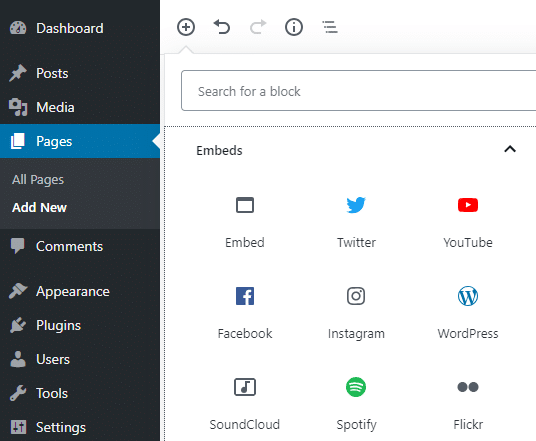Click the Facebook block label text
The width and height of the screenshot is (536, 441).
pos(245,334)
